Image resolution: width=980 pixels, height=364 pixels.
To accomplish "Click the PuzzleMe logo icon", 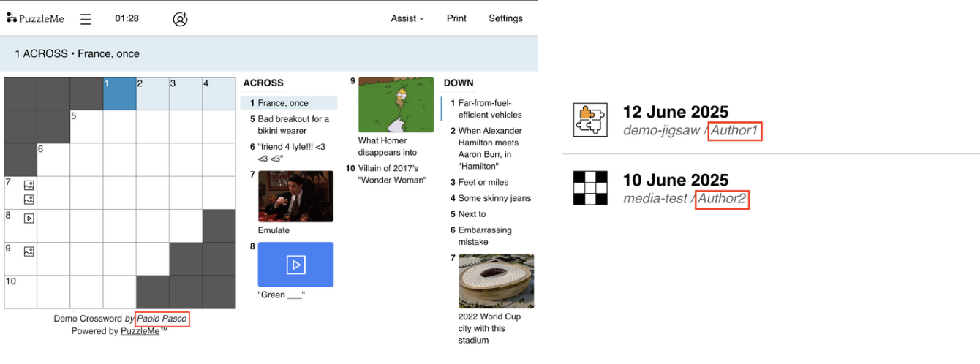I will [x=11, y=18].
